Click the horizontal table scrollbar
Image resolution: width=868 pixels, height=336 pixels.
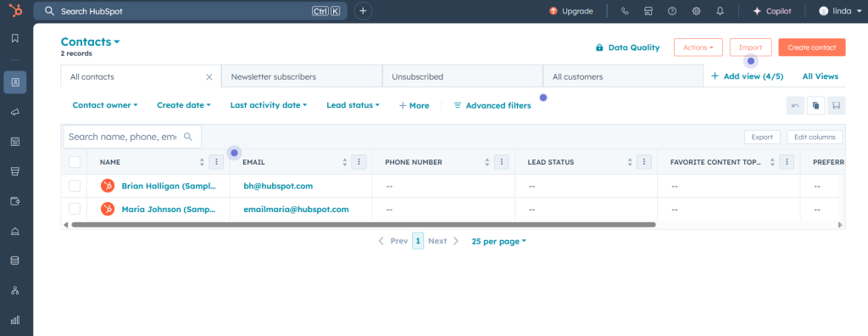tap(364, 225)
